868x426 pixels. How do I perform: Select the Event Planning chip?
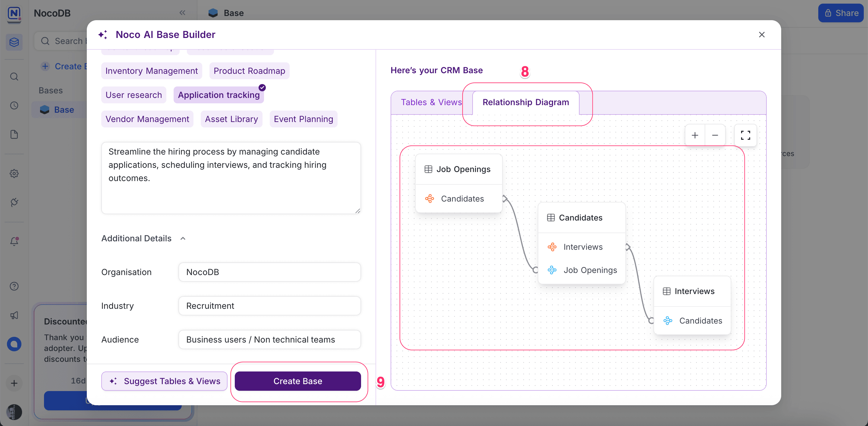pyautogui.click(x=303, y=119)
